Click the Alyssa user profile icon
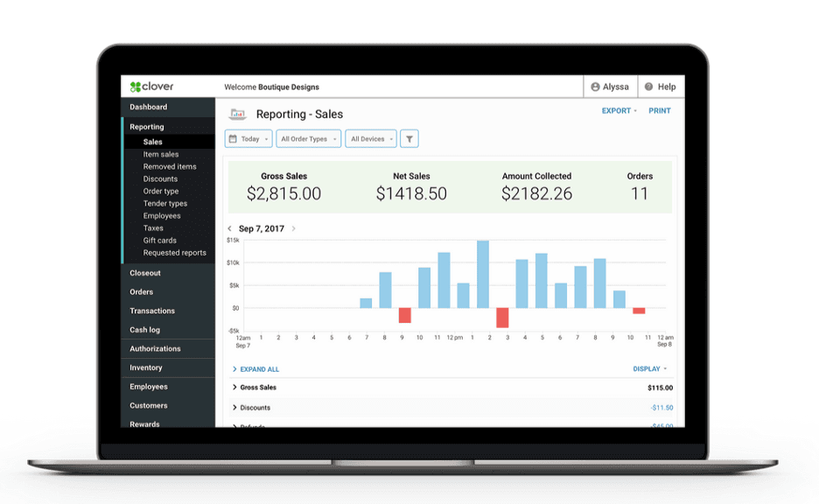The height and width of the screenshot is (504, 819). tap(596, 87)
